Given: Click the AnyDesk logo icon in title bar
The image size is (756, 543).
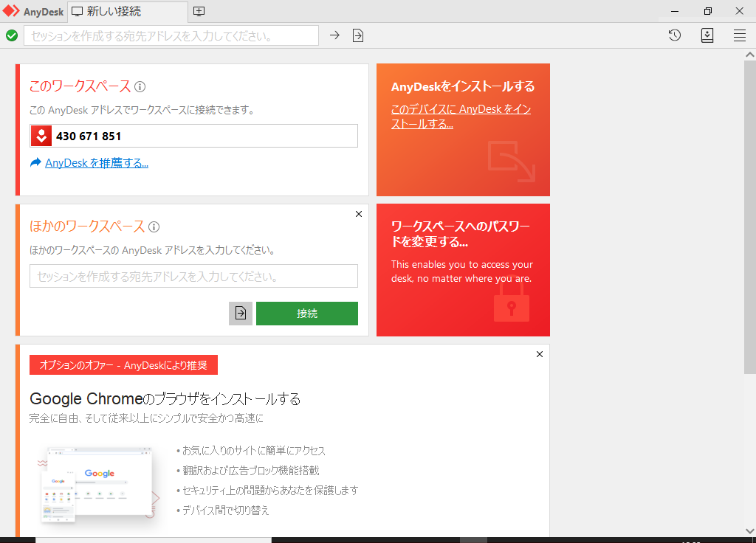Looking at the screenshot, I should tap(11, 11).
